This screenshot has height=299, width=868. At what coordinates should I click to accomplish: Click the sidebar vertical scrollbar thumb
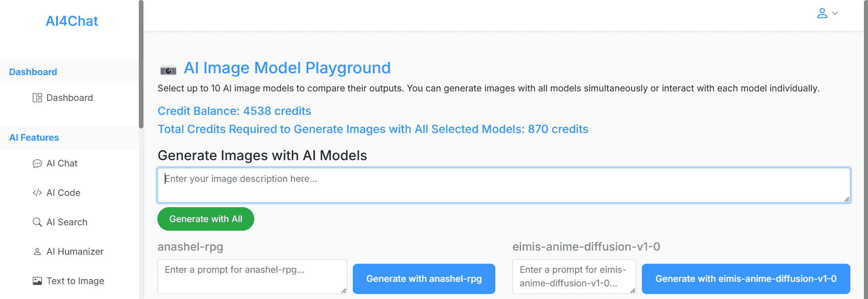(x=141, y=64)
